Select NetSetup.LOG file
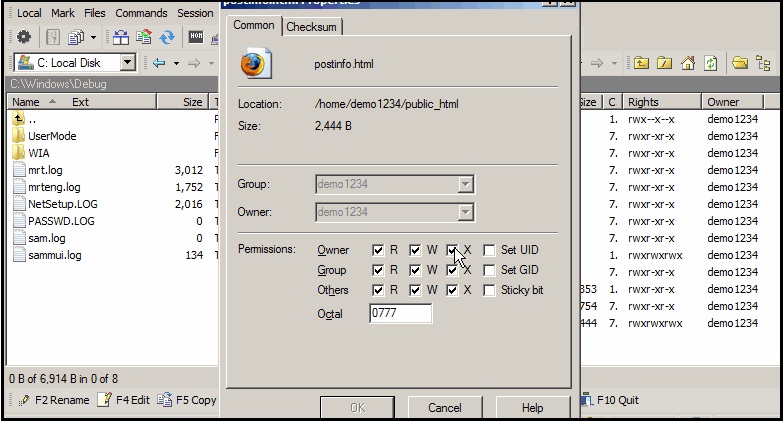783x421 pixels. tap(55, 204)
